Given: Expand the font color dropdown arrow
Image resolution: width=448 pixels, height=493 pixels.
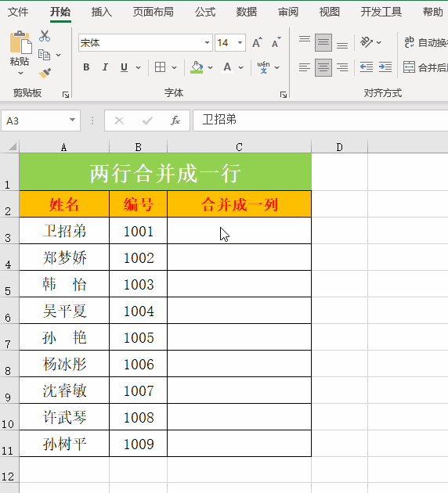Looking at the screenshot, I should point(240,67).
